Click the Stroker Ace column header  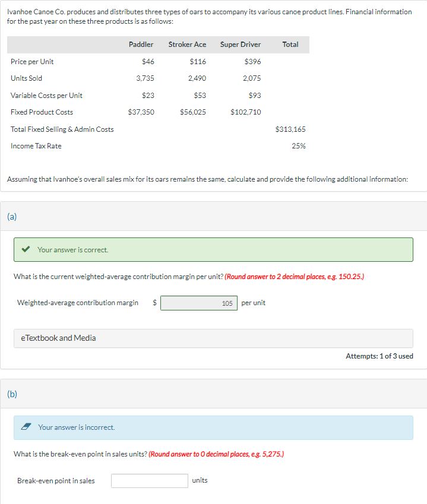coord(187,45)
